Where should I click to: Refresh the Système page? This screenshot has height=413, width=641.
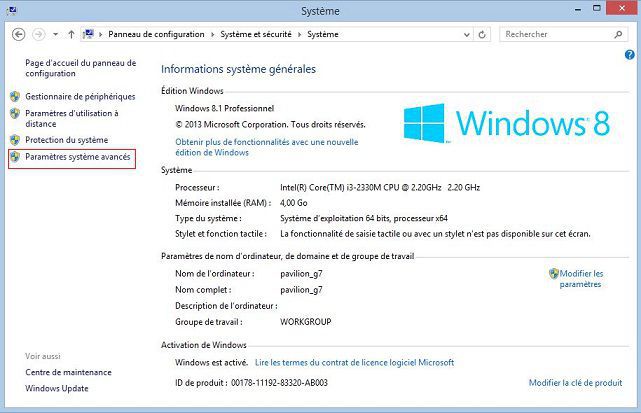[x=482, y=35]
